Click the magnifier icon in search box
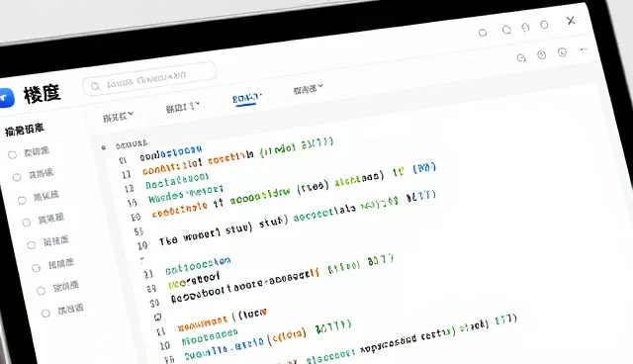 [x=95, y=86]
